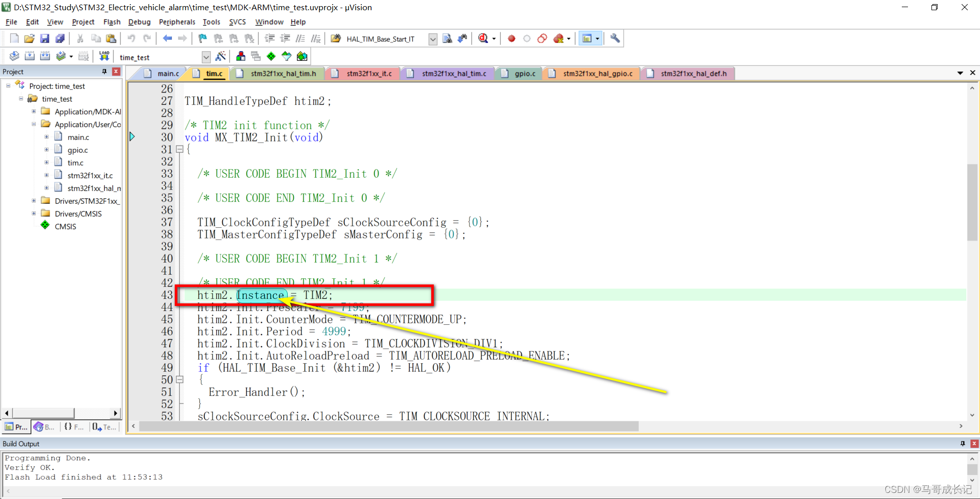
Task: Click the Indent selection icon
Action: click(x=270, y=38)
